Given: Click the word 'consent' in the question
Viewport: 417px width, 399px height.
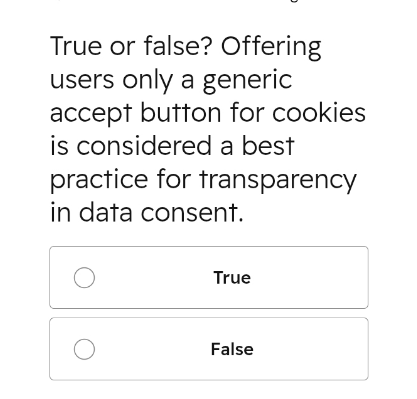Looking at the screenshot, I should coord(190,213).
